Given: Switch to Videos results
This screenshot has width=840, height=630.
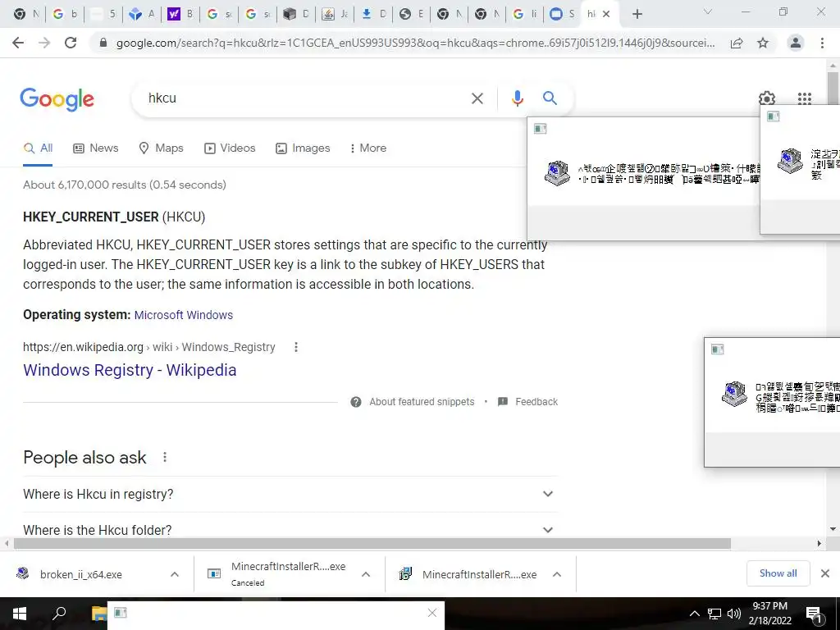Looking at the screenshot, I should pyautogui.click(x=230, y=148).
